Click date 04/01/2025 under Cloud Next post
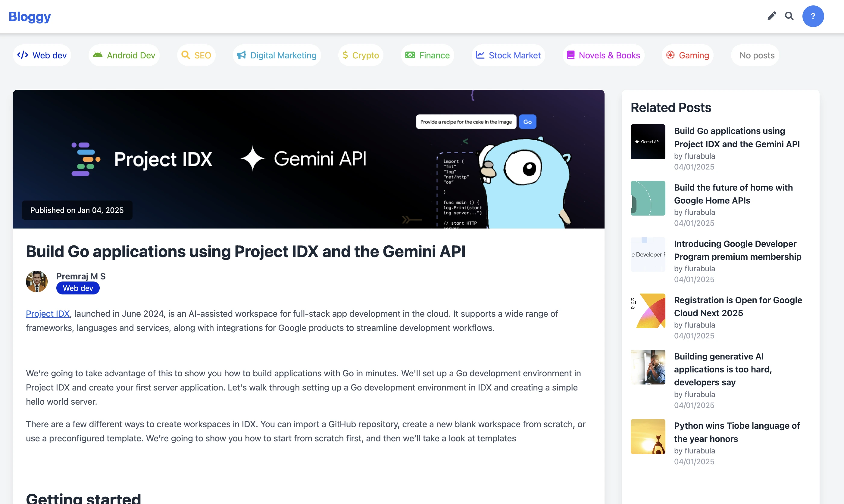 (694, 335)
